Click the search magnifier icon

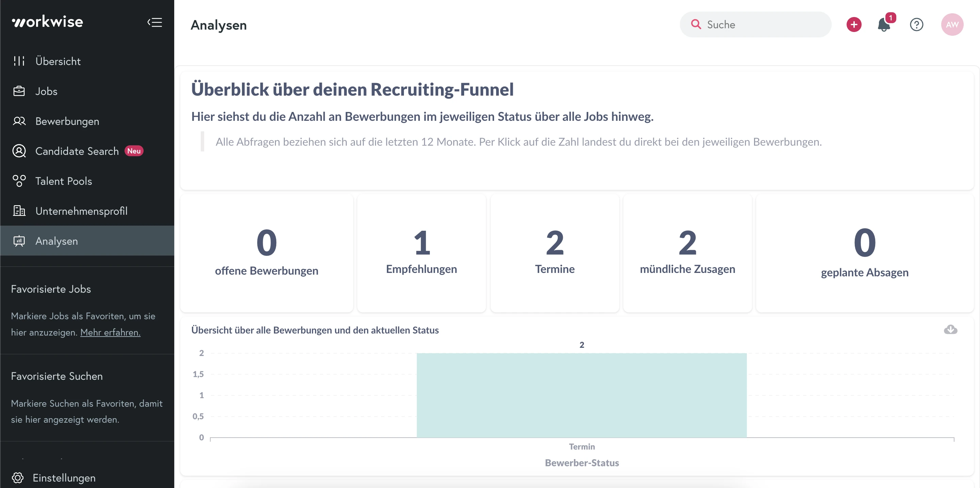pos(696,25)
